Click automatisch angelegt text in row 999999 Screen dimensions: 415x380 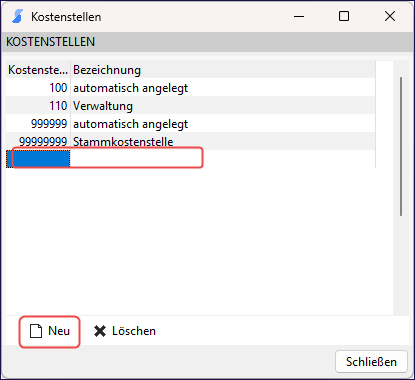point(130,124)
